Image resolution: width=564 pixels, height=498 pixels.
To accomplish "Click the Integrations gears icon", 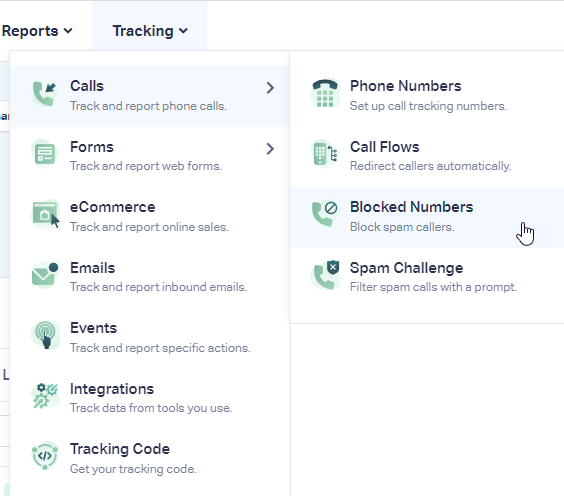I will (45, 396).
